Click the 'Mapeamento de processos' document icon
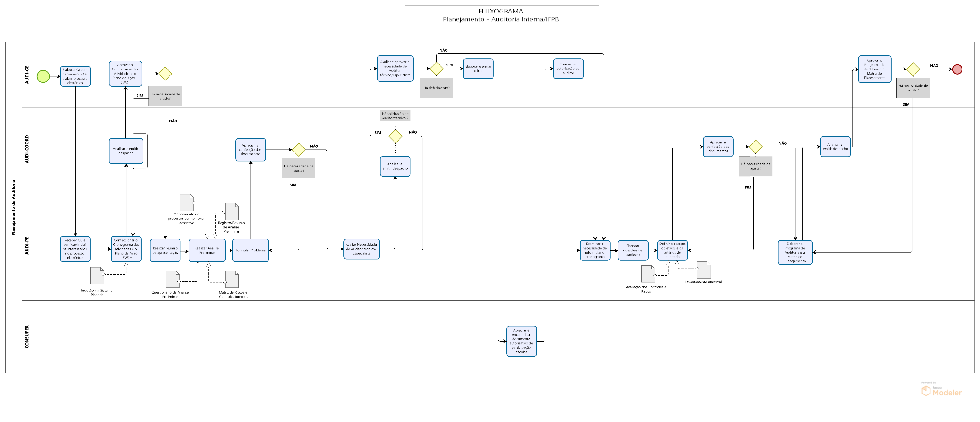 click(x=187, y=203)
